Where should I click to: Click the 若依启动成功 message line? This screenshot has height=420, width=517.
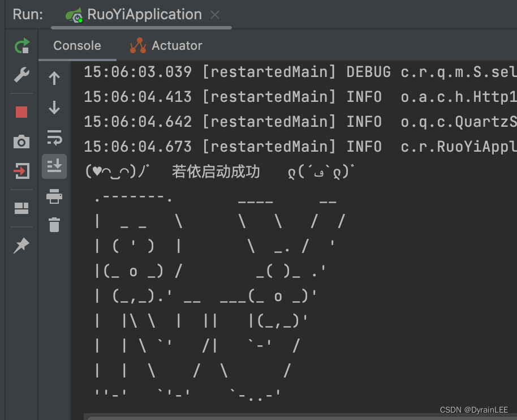coord(219,172)
